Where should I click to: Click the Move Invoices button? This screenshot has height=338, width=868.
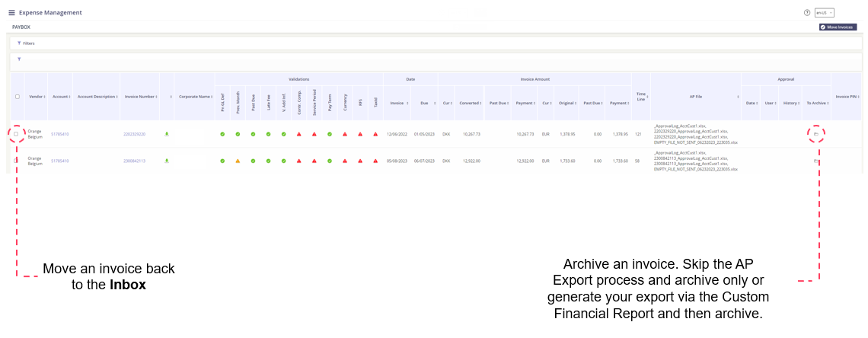[838, 27]
